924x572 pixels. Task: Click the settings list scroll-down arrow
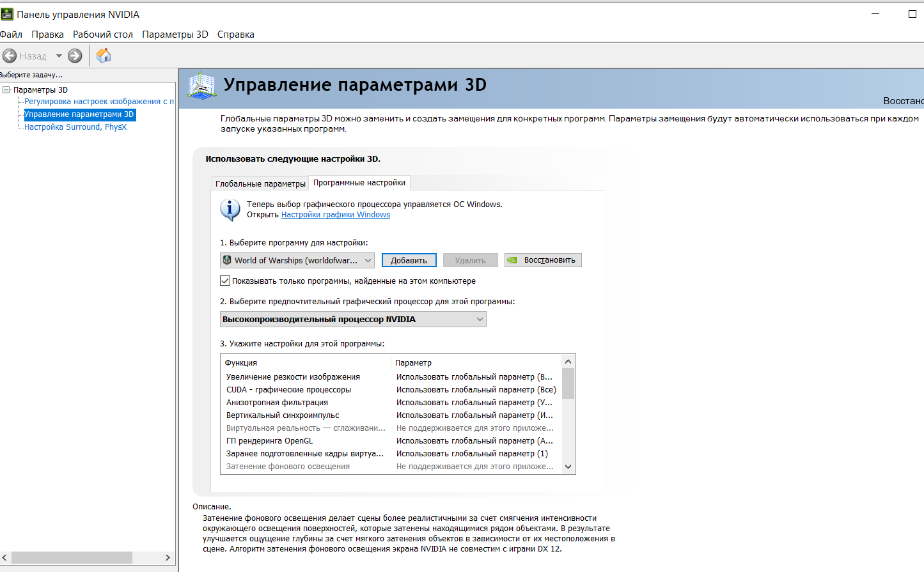coord(568,467)
